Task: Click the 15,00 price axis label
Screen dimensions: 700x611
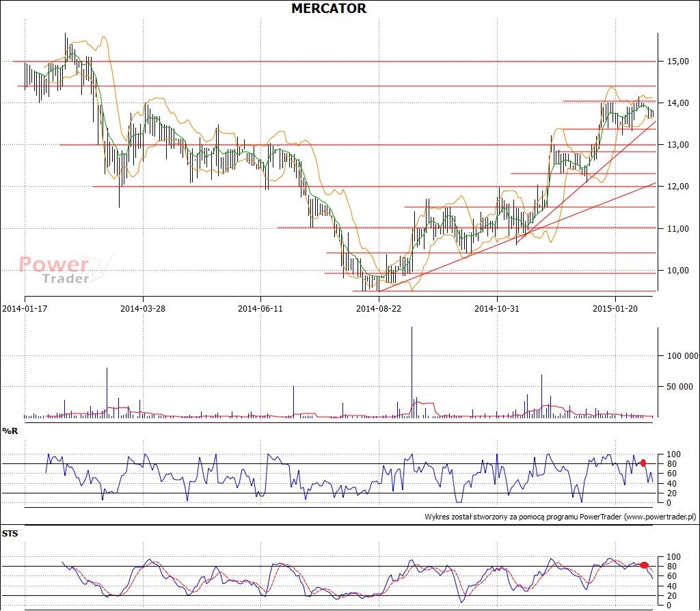Action: click(678, 62)
